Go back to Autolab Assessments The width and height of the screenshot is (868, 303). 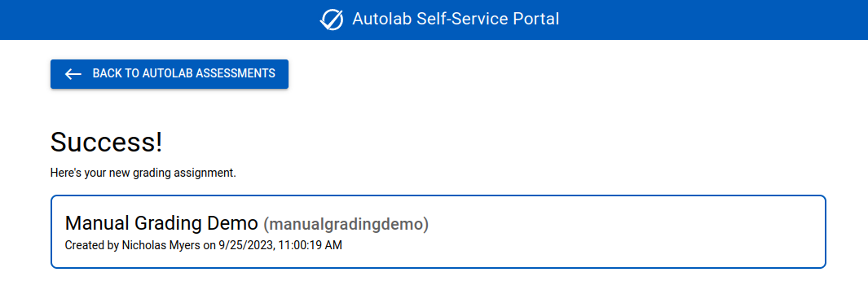point(170,74)
